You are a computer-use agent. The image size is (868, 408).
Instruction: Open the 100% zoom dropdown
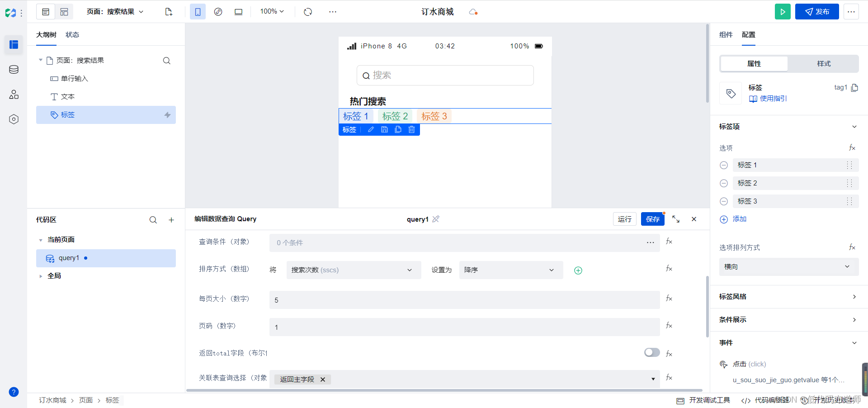click(272, 11)
